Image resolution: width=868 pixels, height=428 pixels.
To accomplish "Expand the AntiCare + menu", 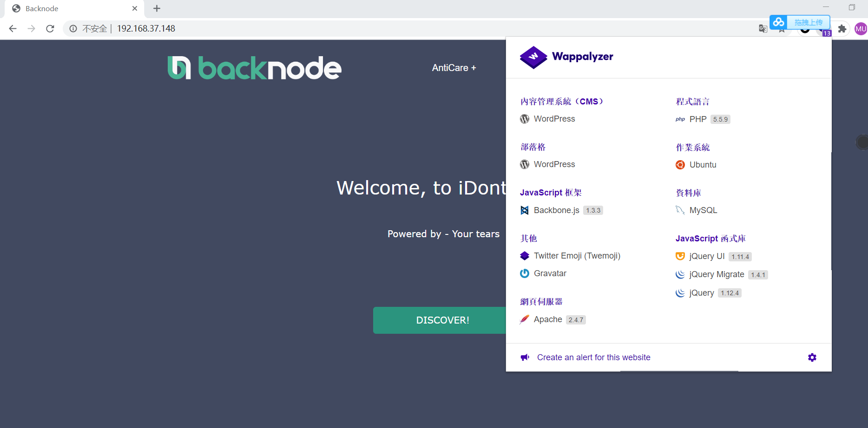I will 454,68.
